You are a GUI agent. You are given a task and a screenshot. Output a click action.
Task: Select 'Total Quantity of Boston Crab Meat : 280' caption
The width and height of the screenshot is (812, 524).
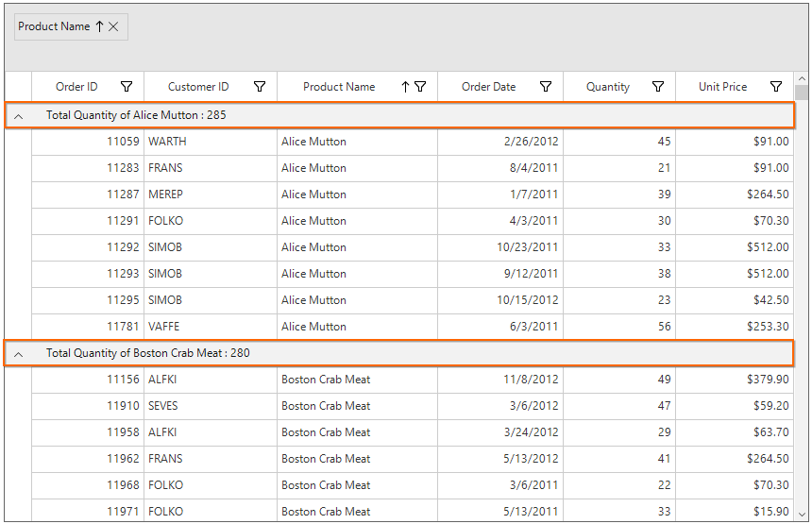point(148,353)
